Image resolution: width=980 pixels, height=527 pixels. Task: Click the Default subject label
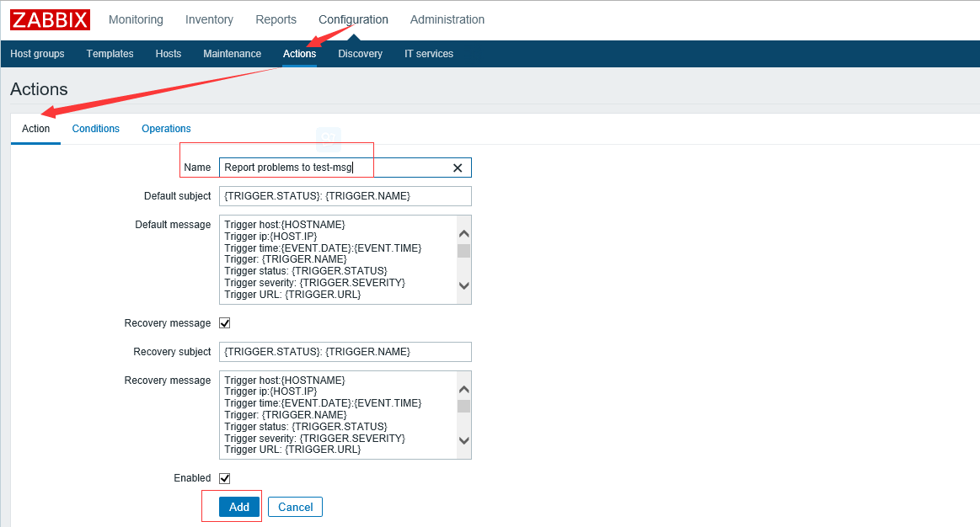click(x=178, y=196)
